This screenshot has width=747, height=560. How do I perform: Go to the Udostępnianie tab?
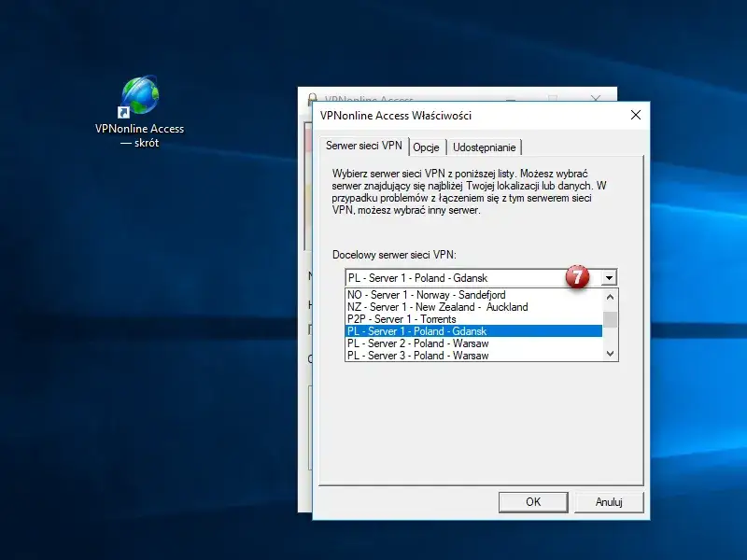coord(485,147)
